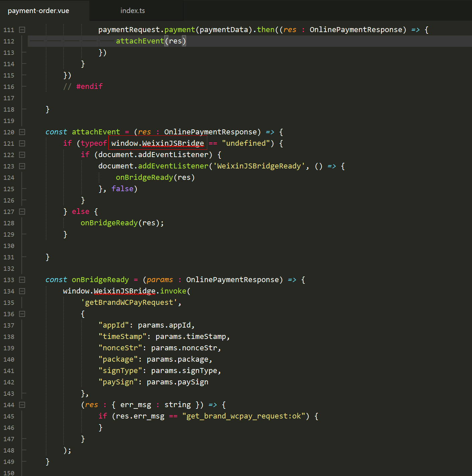Click params.package value
The height and width of the screenshot is (476, 472).
click(178, 359)
